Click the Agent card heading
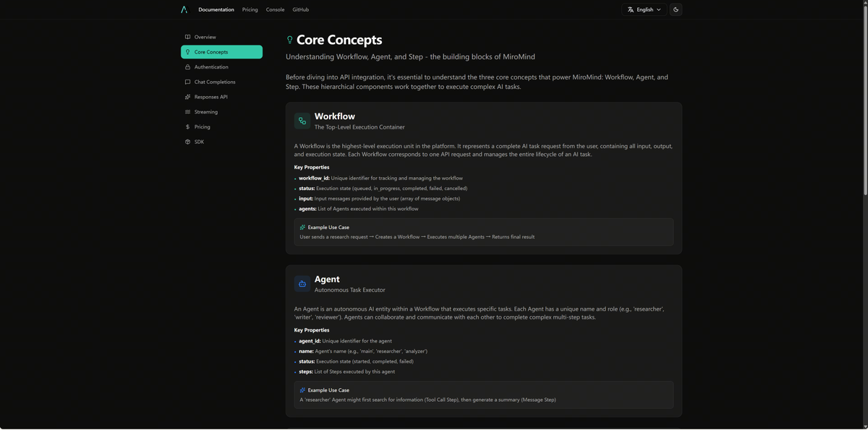The height and width of the screenshot is (430, 868). (327, 279)
